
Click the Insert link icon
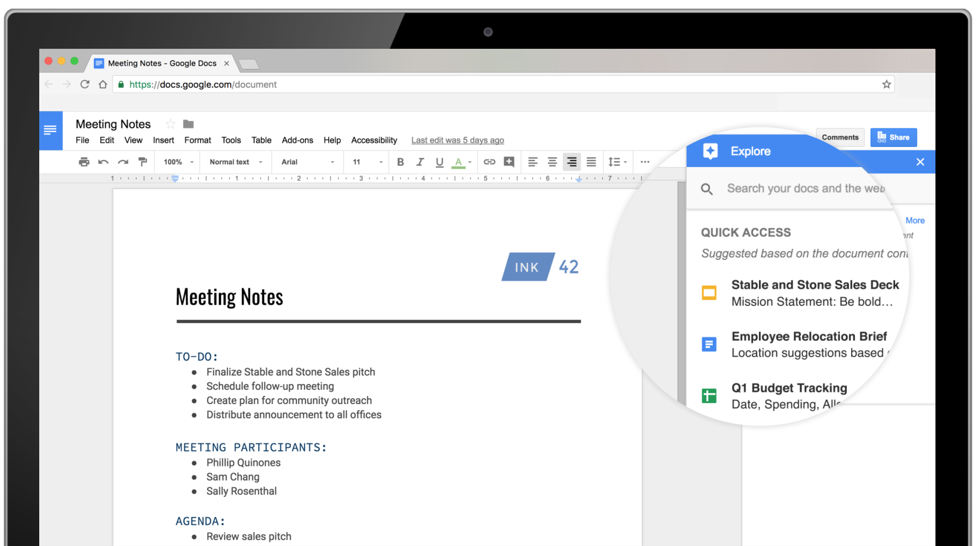[489, 162]
